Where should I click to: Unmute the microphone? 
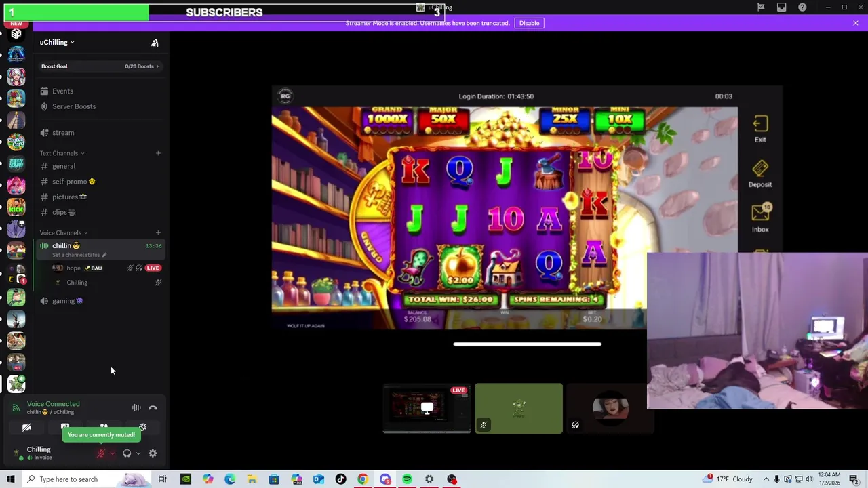click(101, 453)
